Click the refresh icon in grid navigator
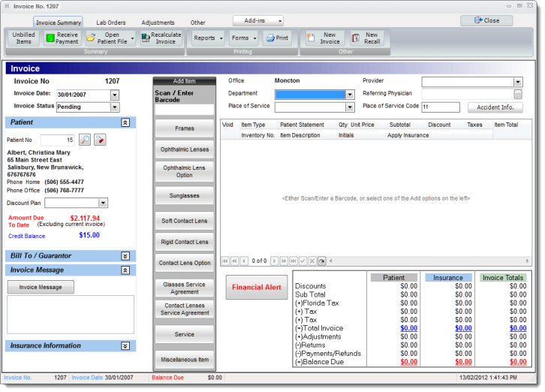The image size is (545, 392). tap(322, 261)
